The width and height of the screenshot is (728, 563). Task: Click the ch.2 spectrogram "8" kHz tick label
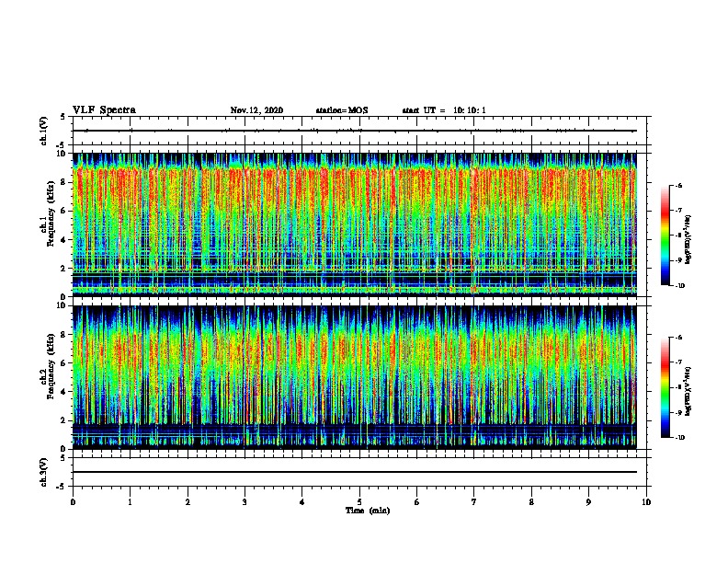(x=63, y=335)
